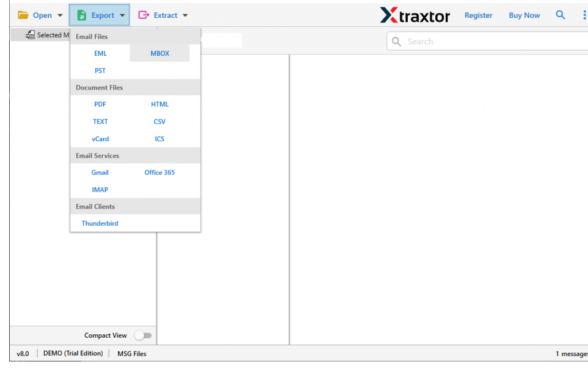Viewport: 588px width, 375px height.
Task: Select MBOX export format
Action: tap(160, 53)
